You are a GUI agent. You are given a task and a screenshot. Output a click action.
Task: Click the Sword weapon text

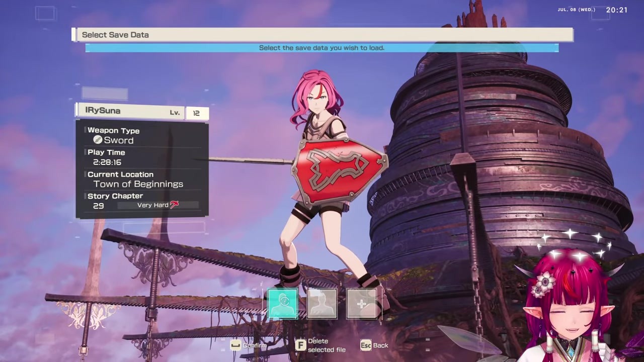coord(119,140)
